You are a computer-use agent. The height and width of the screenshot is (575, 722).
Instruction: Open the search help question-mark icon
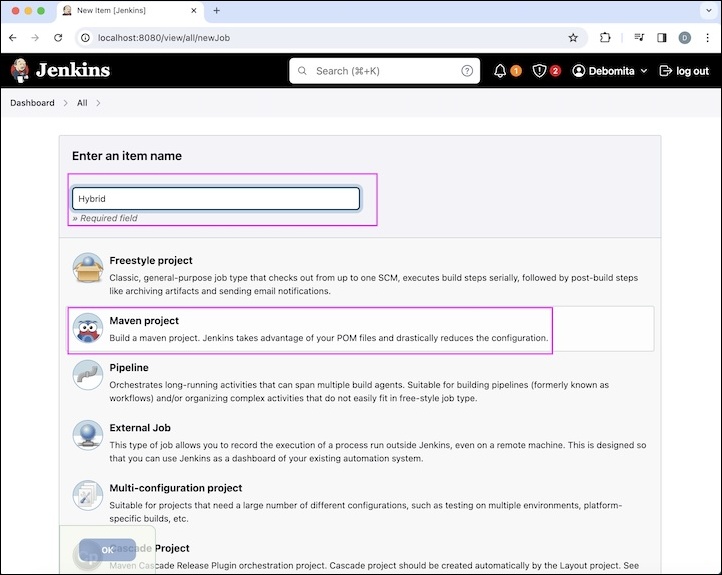pos(467,71)
